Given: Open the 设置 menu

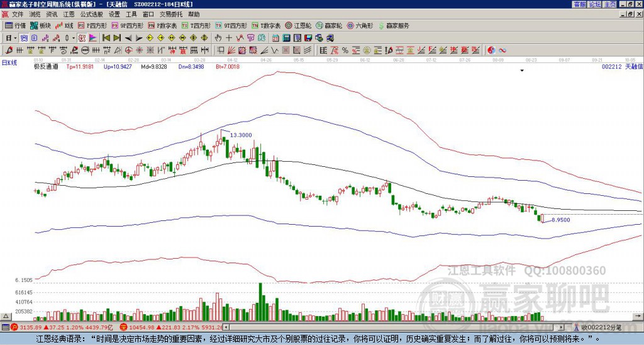Looking at the screenshot, I should coord(114,14).
